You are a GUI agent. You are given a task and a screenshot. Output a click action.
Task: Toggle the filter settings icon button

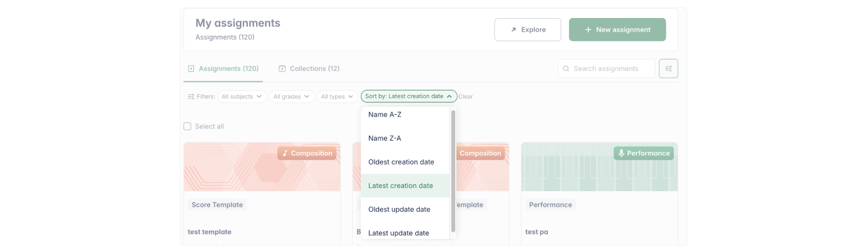[668, 69]
